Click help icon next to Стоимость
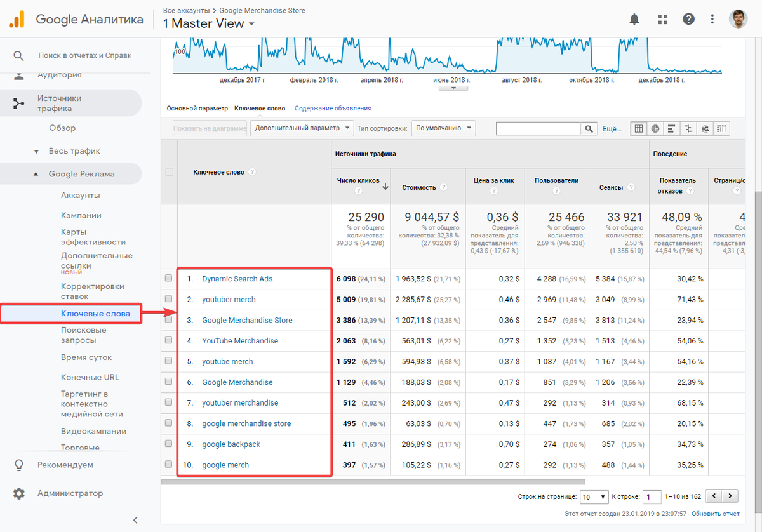The image size is (762, 532). tap(443, 187)
